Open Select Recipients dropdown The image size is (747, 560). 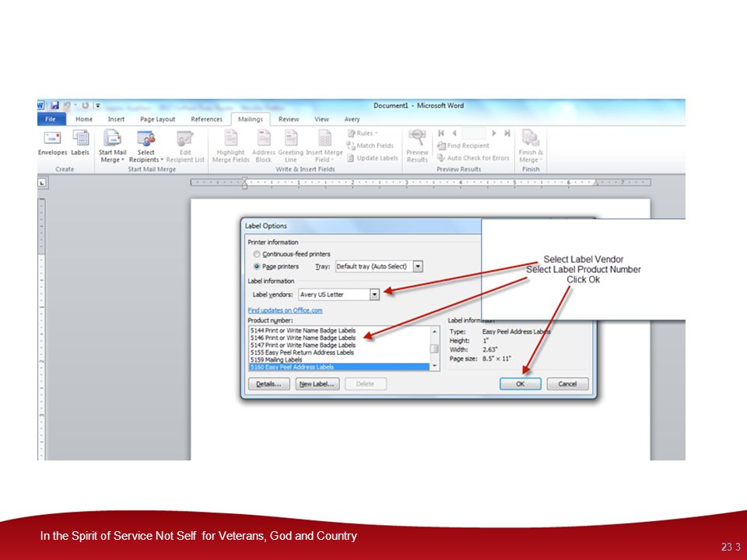tap(146, 145)
